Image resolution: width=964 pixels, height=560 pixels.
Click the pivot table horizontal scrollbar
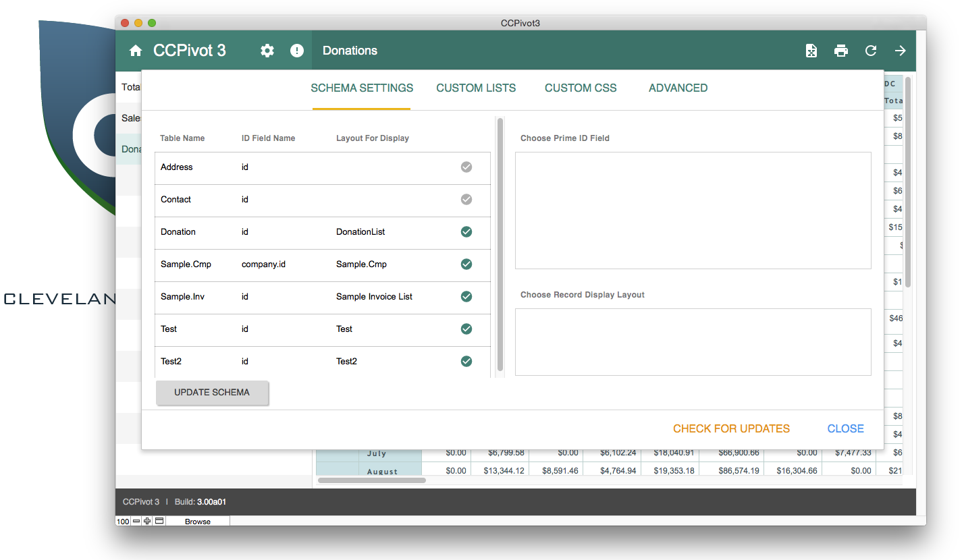372,480
